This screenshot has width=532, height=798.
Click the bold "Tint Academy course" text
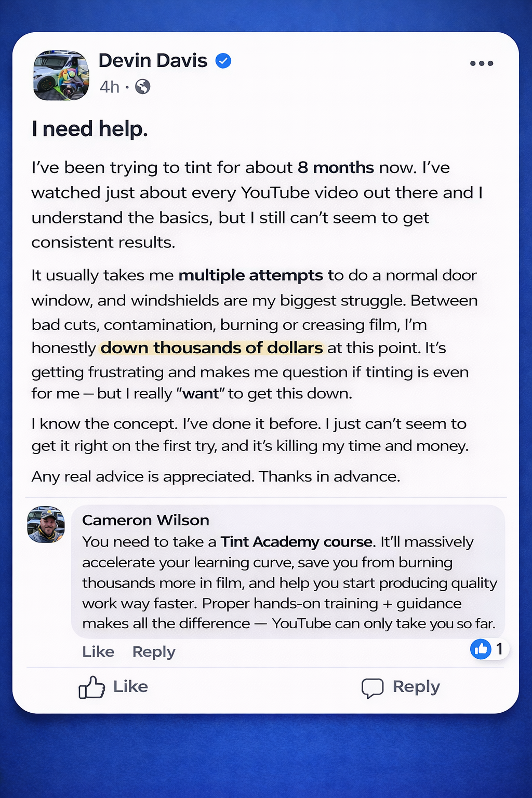point(297,542)
